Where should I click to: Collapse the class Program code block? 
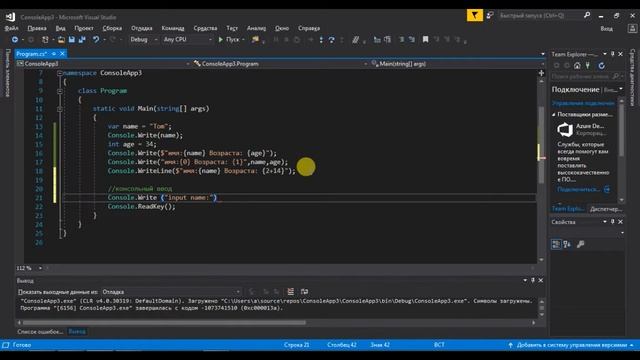click(60, 91)
